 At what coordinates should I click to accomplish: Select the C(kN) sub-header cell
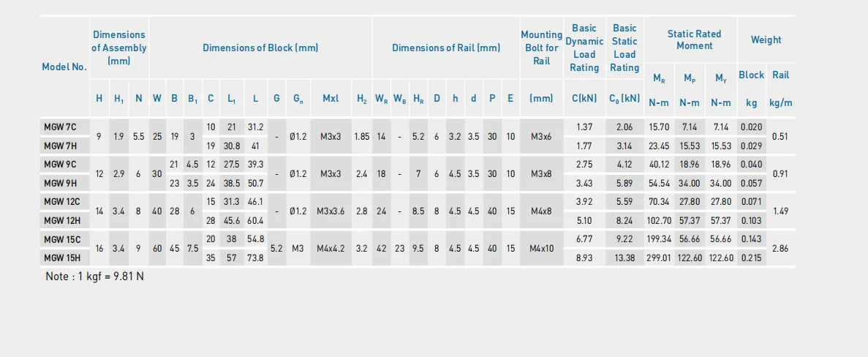click(584, 99)
